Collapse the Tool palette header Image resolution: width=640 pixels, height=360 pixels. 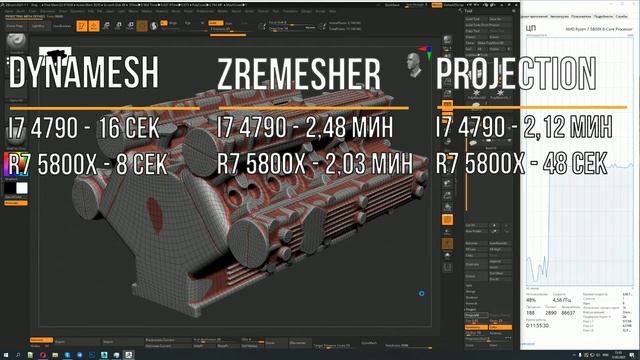(x=469, y=11)
